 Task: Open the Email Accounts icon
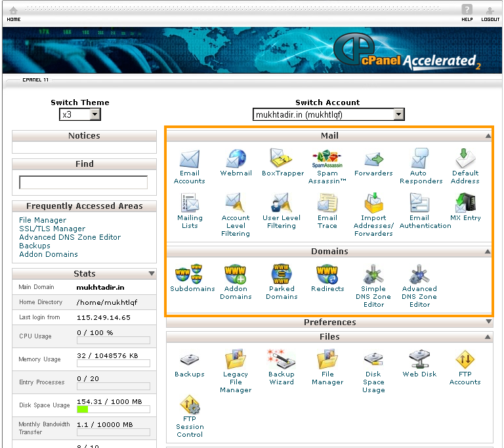coord(189,159)
